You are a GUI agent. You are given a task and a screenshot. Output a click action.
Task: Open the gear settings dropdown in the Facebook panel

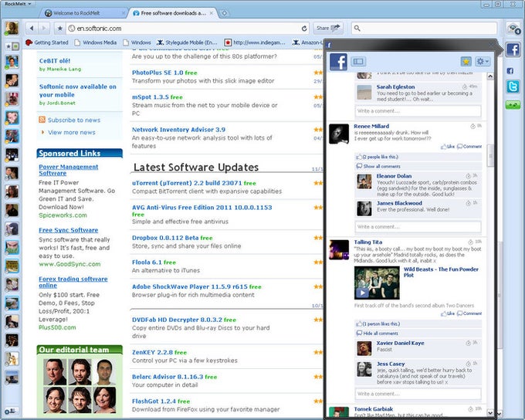tap(483, 61)
